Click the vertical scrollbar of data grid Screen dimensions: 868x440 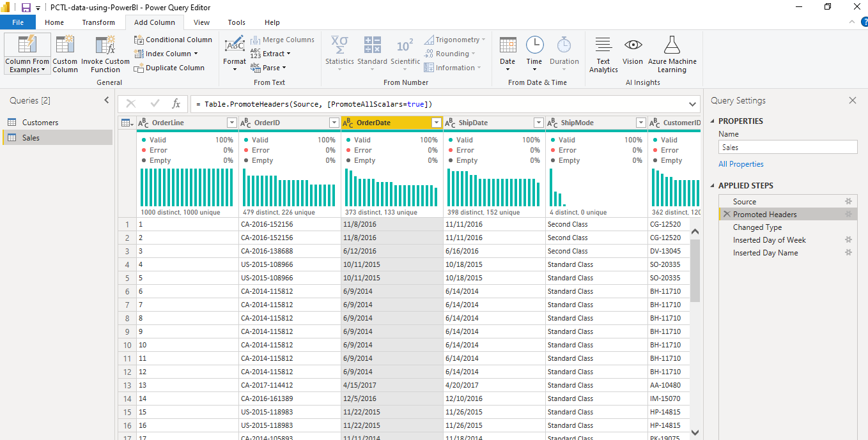[x=695, y=270]
